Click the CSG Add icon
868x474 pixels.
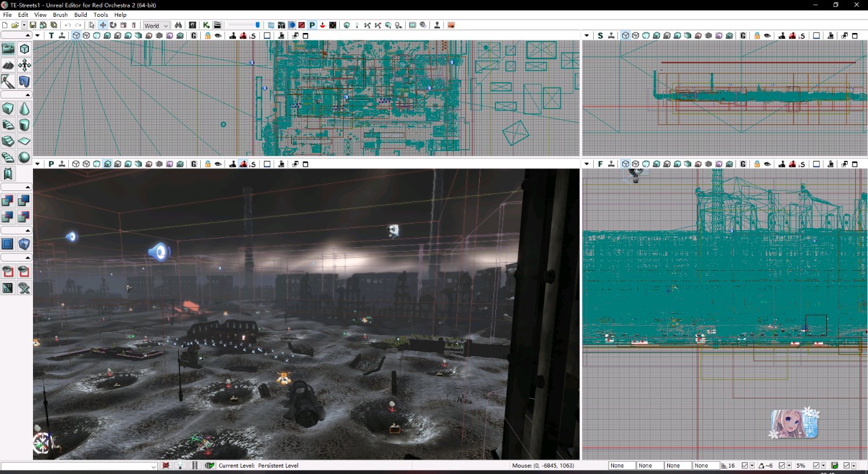[8, 201]
